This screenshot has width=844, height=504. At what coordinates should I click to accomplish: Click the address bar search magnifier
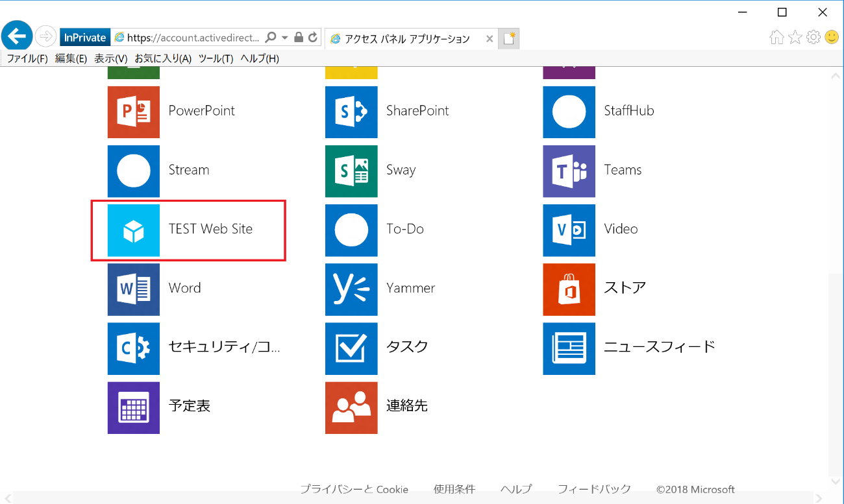click(x=271, y=38)
